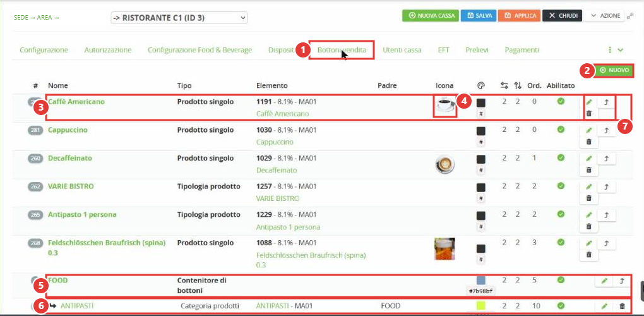The image size is (644, 316).
Task: Select the Bottoni vendita tab
Action: pyautogui.click(x=342, y=50)
